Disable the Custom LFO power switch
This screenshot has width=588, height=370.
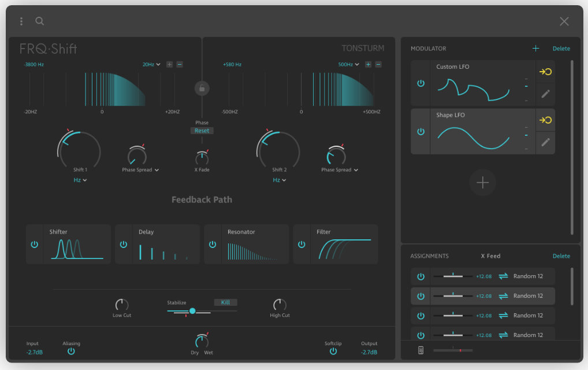(x=420, y=84)
